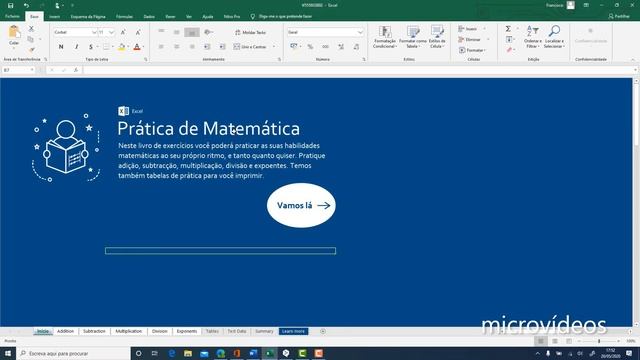Click the fill down icon
640x360 pixels.
coord(509,39)
